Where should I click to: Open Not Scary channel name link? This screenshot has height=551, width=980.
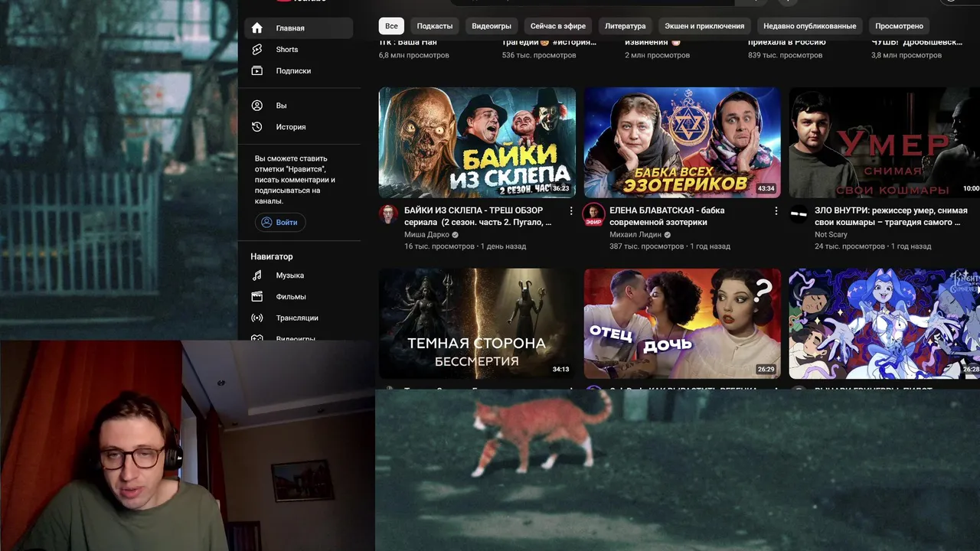click(831, 235)
